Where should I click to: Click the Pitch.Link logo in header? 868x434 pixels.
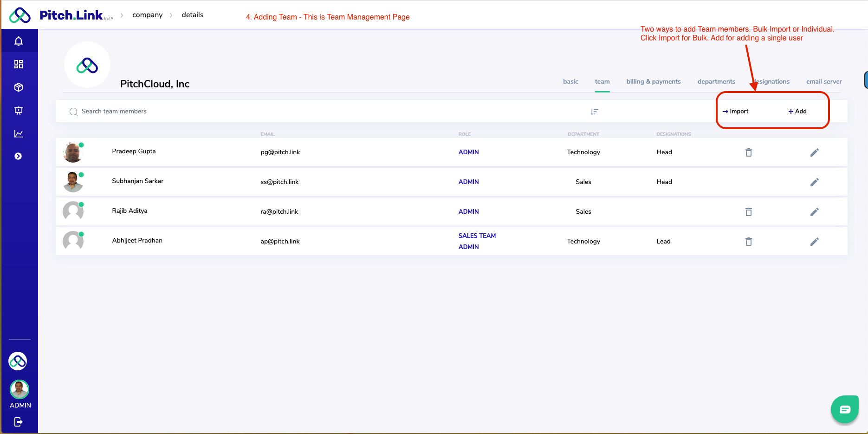tap(61, 15)
